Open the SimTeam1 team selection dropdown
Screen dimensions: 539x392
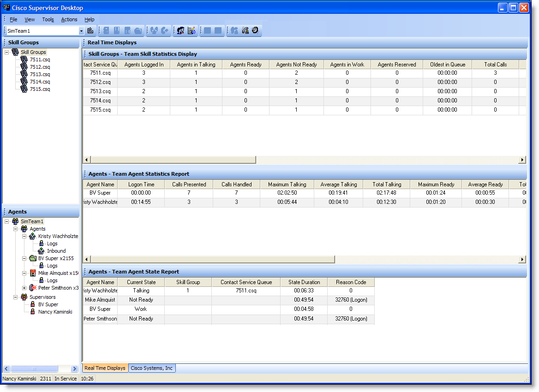tap(81, 31)
